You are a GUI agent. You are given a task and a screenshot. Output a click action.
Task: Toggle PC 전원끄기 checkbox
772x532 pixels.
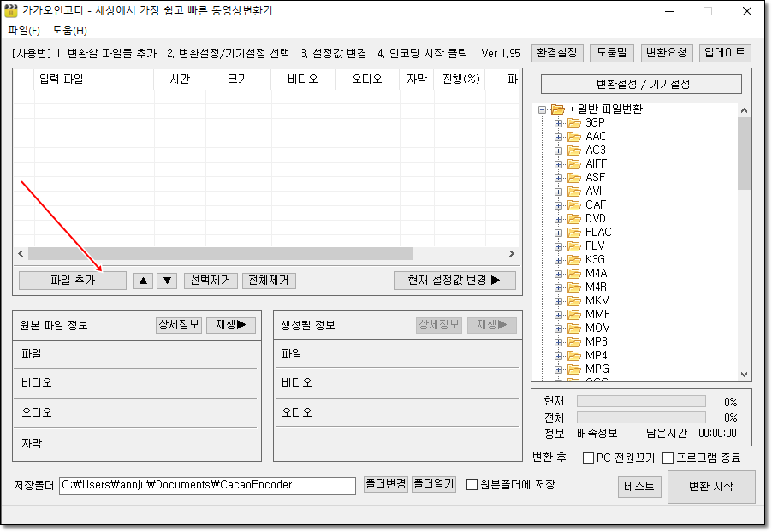coord(588,458)
